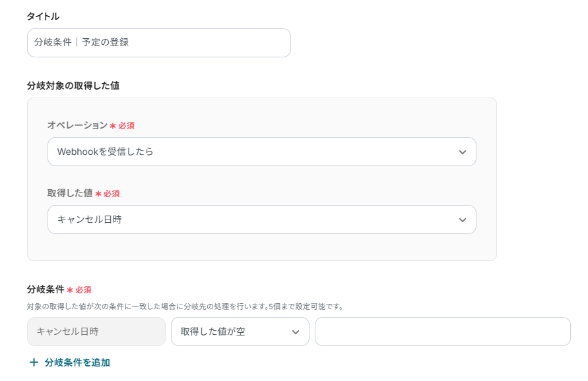Open the 取得した値が空 condition dropdown
The image size is (588, 381).
[240, 332]
